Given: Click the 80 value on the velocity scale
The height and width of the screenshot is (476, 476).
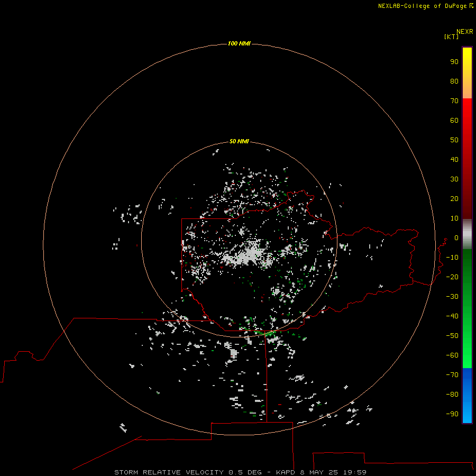Looking at the screenshot, I should click(454, 81).
